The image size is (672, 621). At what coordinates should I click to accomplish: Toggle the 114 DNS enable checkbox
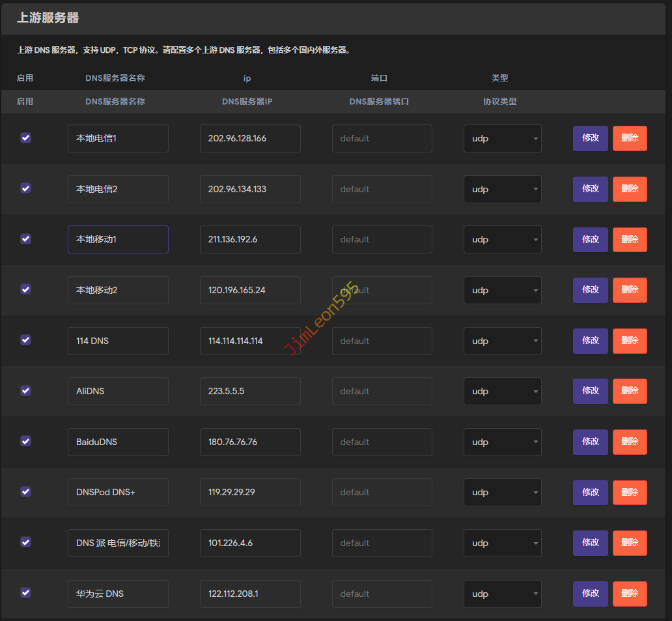pyautogui.click(x=25, y=340)
